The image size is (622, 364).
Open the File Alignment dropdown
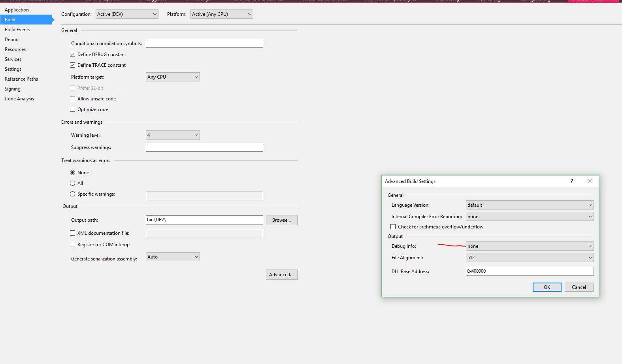[530, 258]
